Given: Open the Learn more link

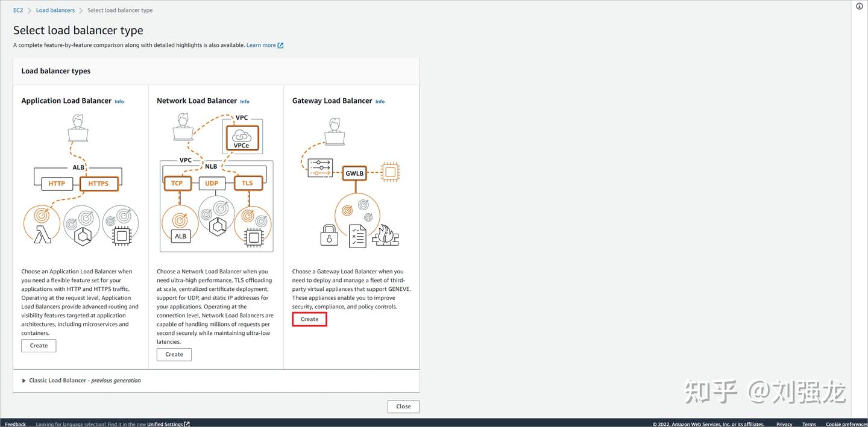Looking at the screenshot, I should tap(260, 45).
